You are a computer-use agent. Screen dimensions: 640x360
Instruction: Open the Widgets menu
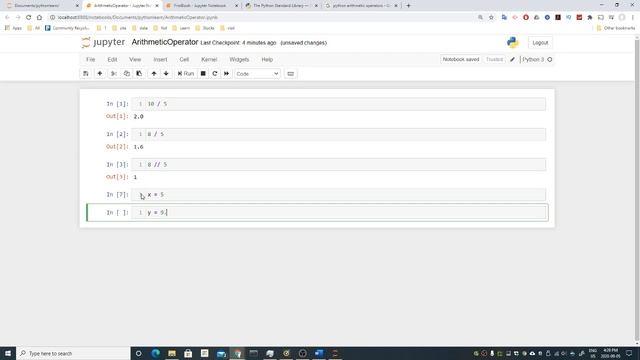[239, 60]
